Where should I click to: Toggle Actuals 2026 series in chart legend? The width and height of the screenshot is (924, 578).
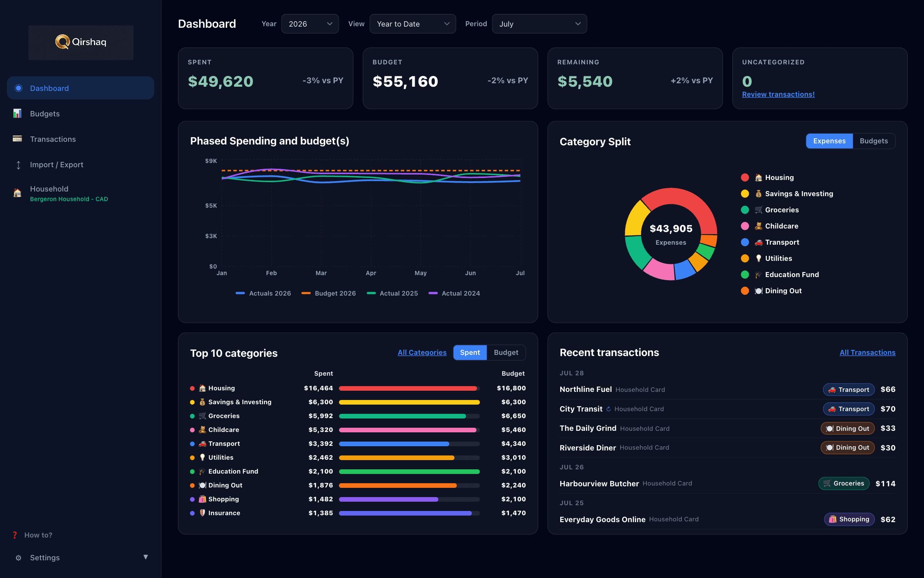click(x=263, y=293)
